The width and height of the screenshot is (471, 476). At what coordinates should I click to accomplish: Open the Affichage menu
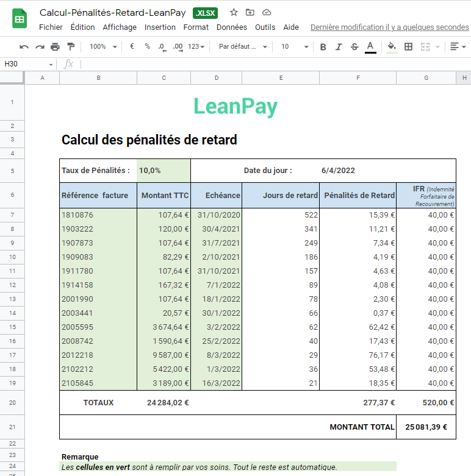point(120,27)
